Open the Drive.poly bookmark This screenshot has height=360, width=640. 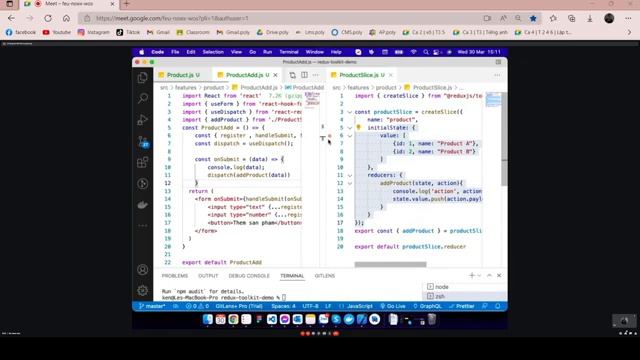click(x=272, y=32)
